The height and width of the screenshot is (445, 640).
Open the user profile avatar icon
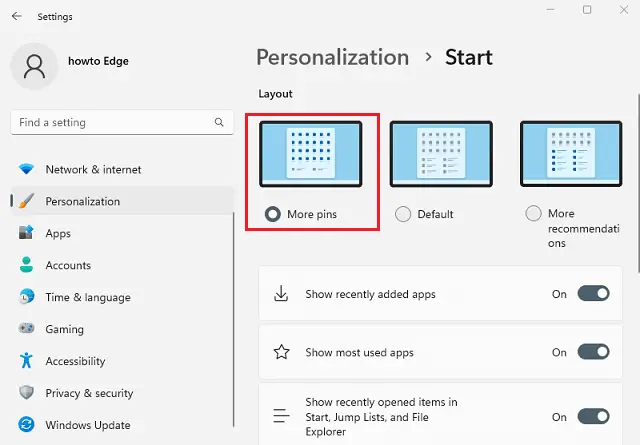pos(34,67)
